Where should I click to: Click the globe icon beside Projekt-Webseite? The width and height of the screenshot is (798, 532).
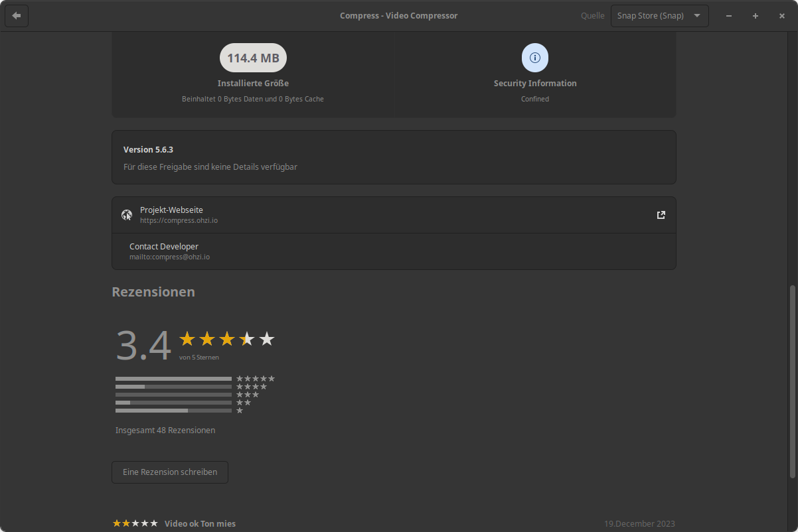tap(127, 215)
